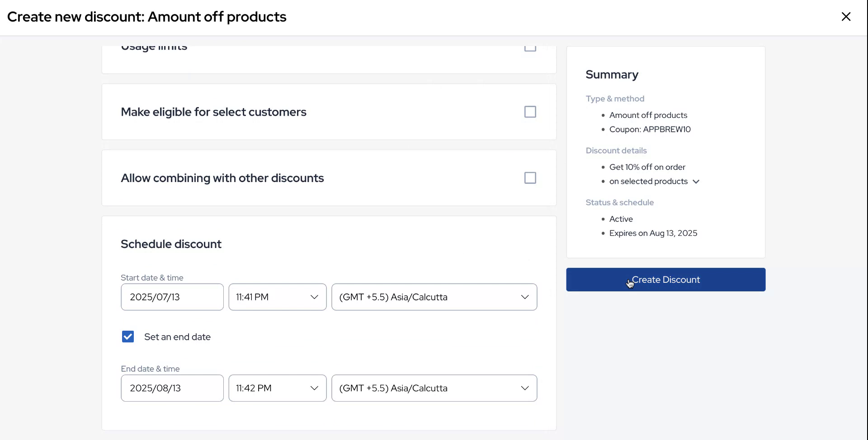Uncheck the "Set an end date" checkbox

click(x=128, y=337)
